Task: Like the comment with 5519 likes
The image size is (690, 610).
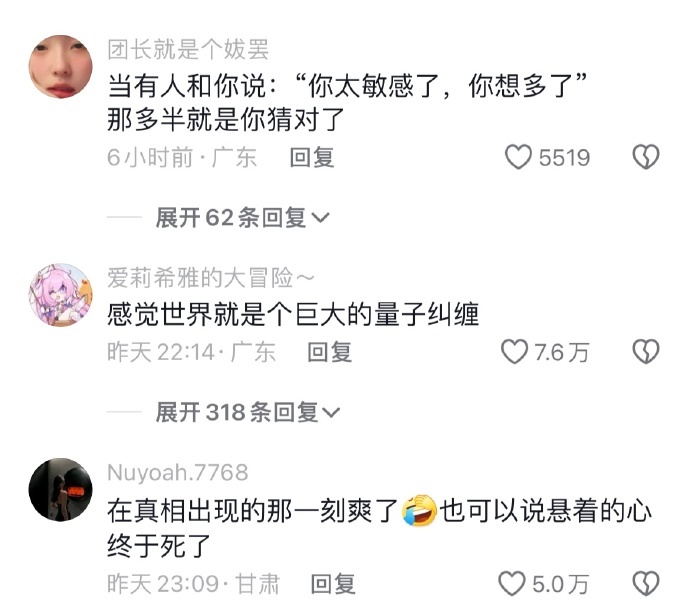Action: 518,157
